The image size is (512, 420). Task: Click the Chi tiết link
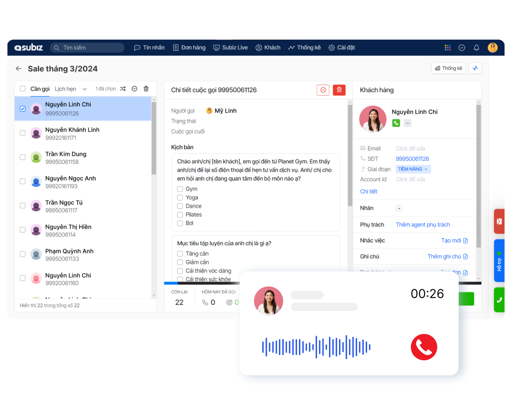(368, 191)
